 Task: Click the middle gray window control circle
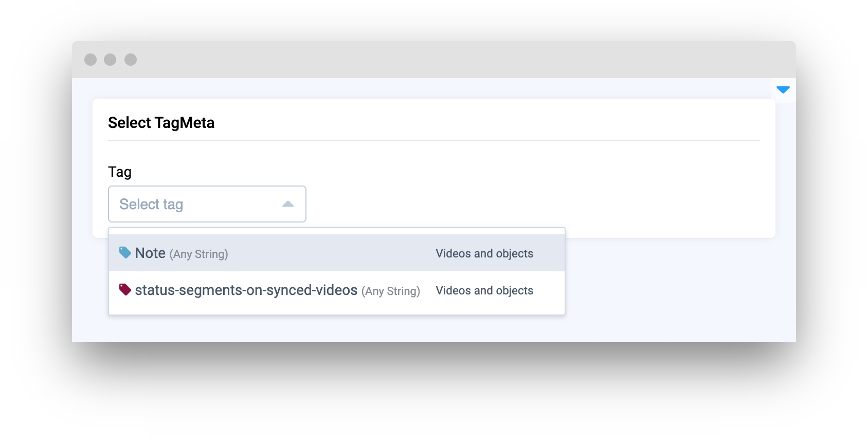pos(110,60)
